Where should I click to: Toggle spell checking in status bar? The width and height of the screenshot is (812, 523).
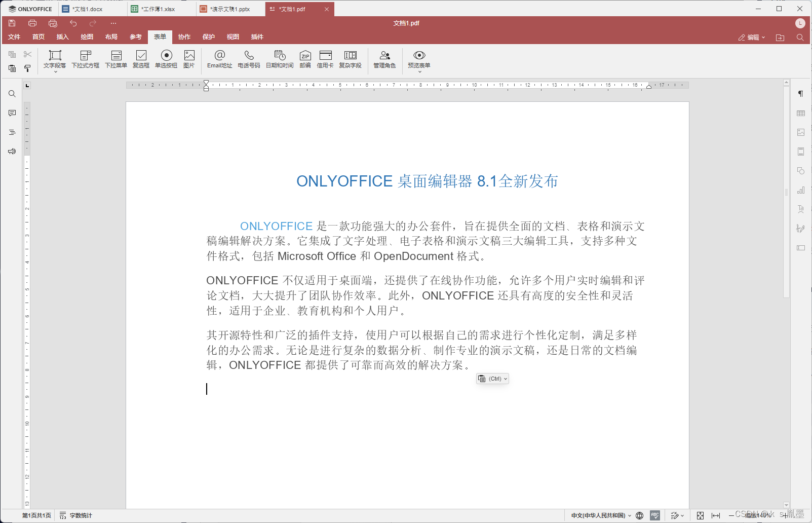(x=655, y=515)
